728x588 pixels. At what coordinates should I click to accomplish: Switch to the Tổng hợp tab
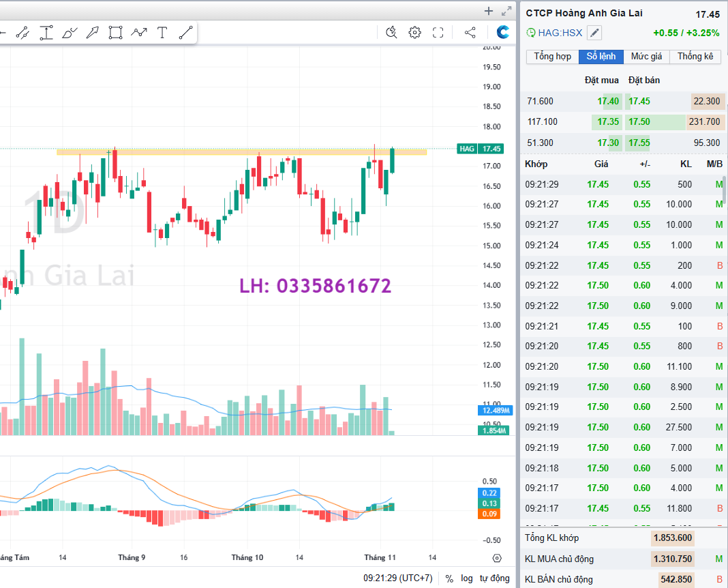pos(552,57)
